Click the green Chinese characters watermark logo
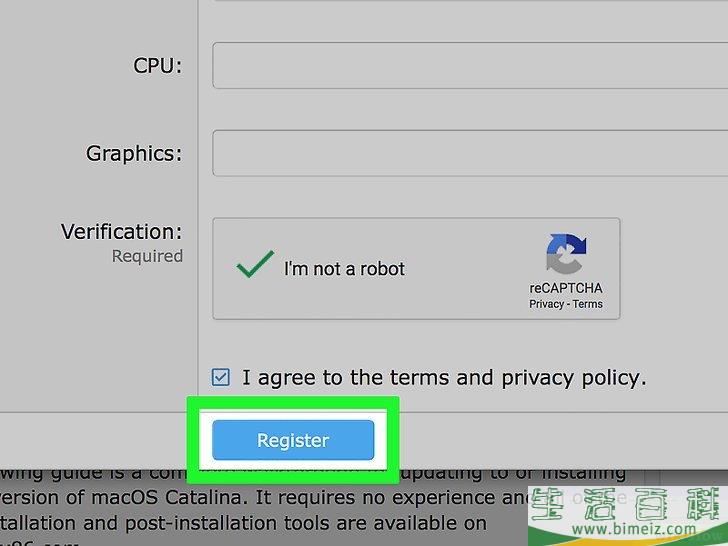Image resolution: width=728 pixels, height=546 pixels. pyautogui.click(x=628, y=505)
